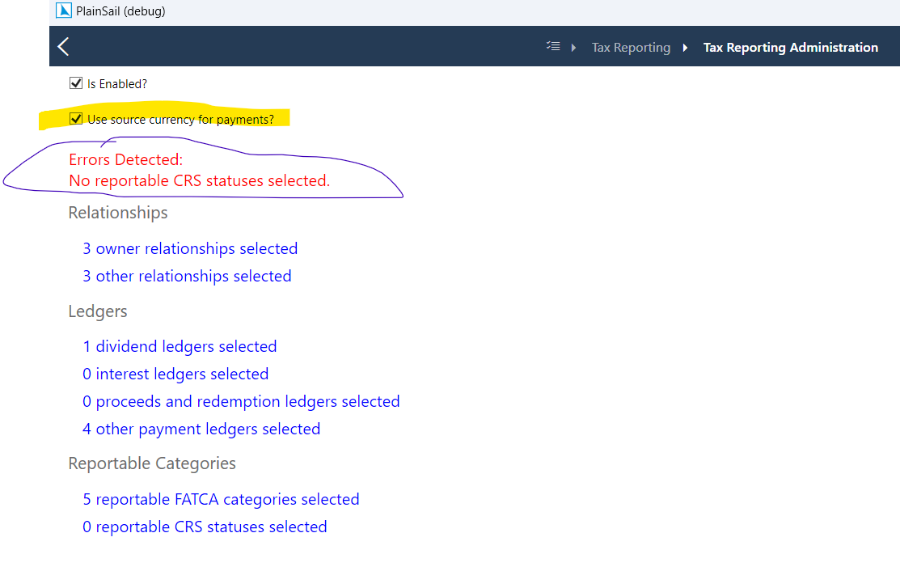The width and height of the screenshot is (900, 588).
Task: Open proceeds and redemption ledgers link
Action: [241, 401]
